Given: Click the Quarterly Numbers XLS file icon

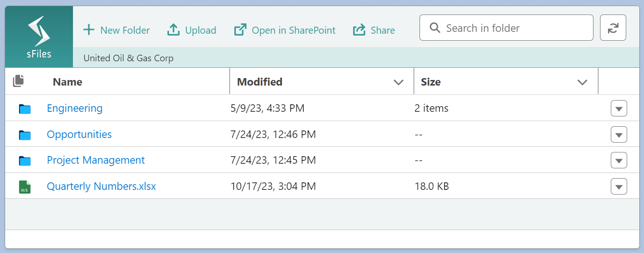Looking at the screenshot, I should point(25,187).
